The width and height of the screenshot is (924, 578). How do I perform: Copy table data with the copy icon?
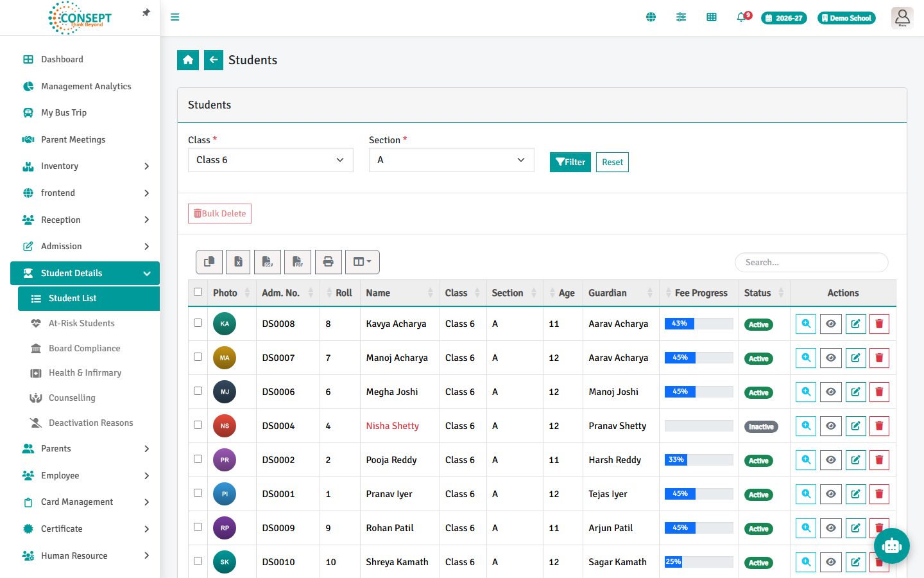click(x=209, y=262)
